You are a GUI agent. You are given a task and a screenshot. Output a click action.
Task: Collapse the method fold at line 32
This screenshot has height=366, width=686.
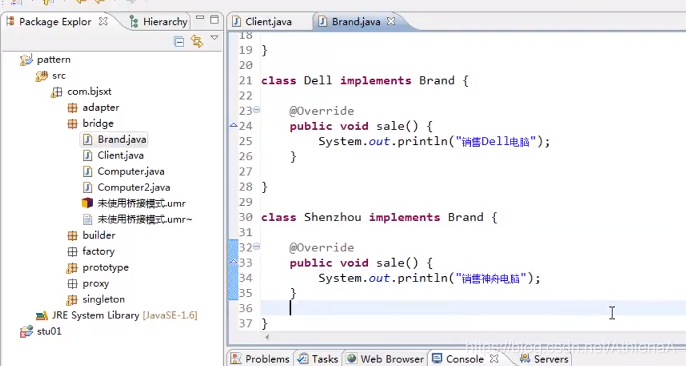257,246
